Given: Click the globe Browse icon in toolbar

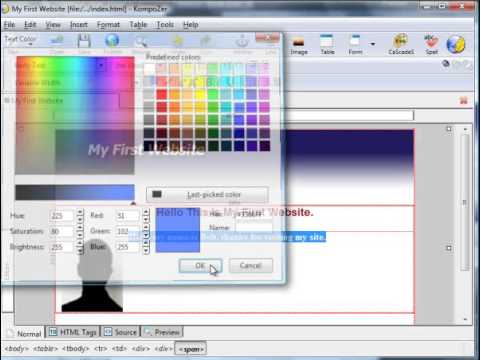Looking at the screenshot, I should [456, 44].
